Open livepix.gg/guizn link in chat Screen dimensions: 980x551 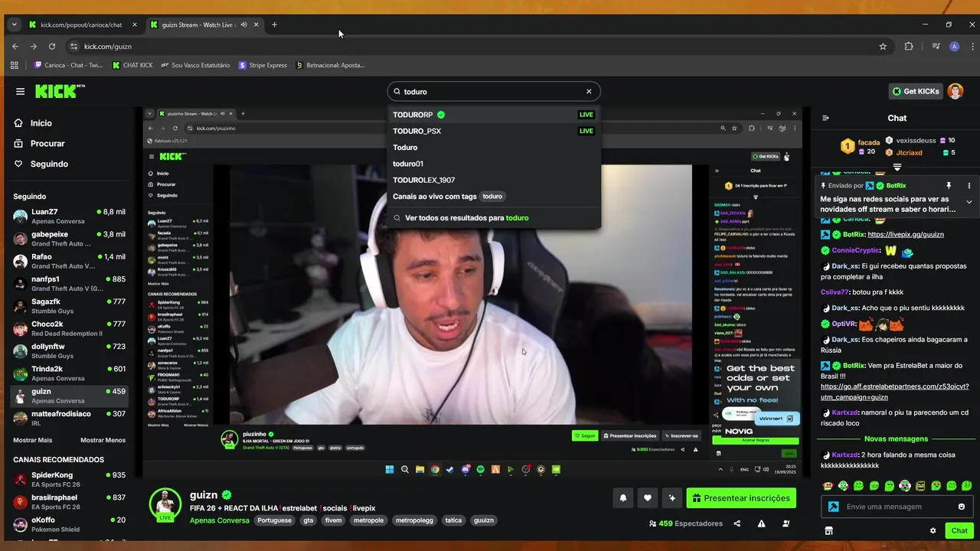pos(906,234)
